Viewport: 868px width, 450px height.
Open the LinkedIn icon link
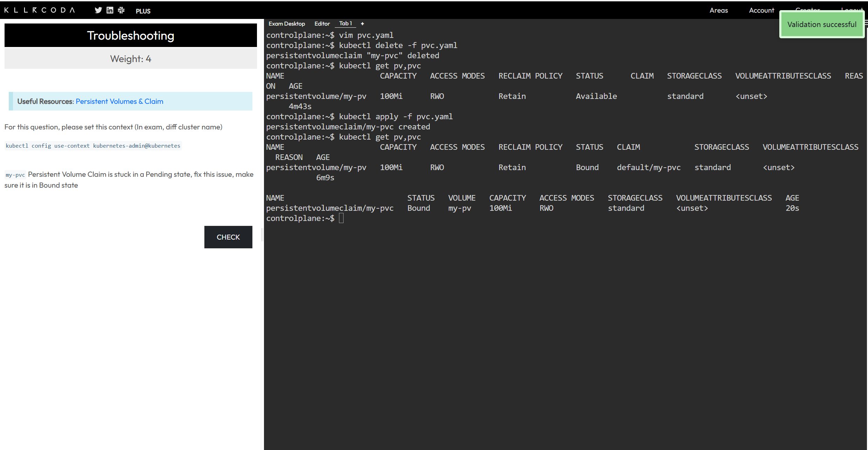coord(110,10)
